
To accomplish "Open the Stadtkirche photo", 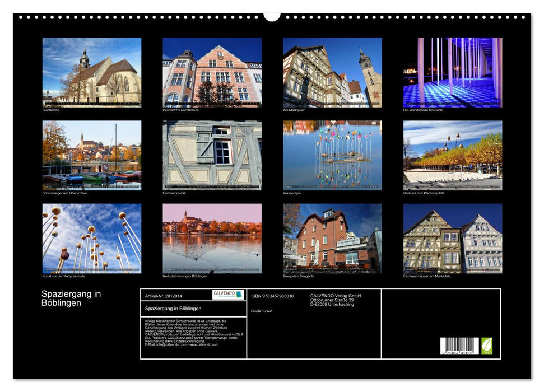I will coord(92,72).
